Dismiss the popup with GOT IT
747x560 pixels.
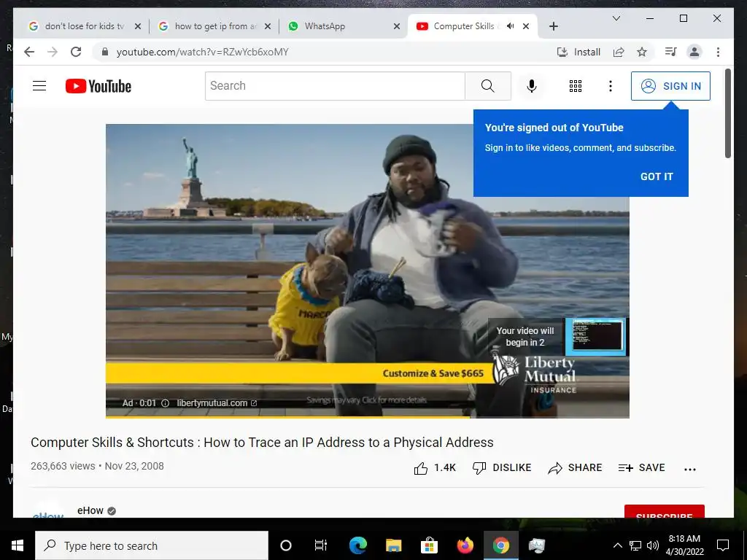656,176
